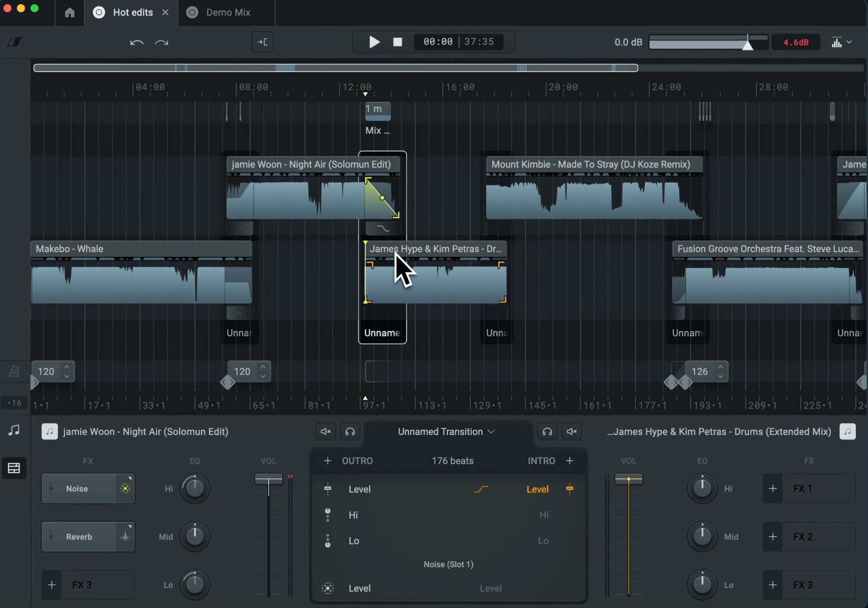Image resolution: width=868 pixels, height=608 pixels.
Task: Click the metronome icon beside tempo lane
Action: pyautogui.click(x=14, y=371)
